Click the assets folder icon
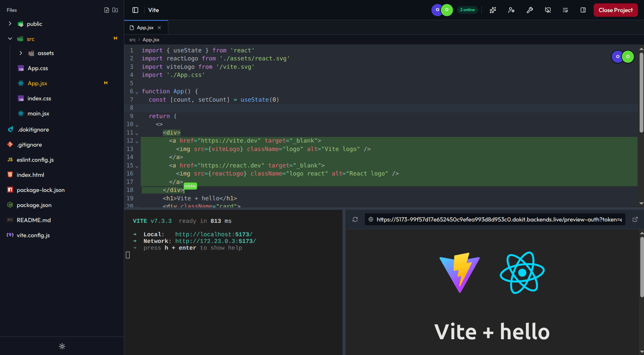Image resolution: width=644 pixels, height=355 pixels. (x=31, y=53)
